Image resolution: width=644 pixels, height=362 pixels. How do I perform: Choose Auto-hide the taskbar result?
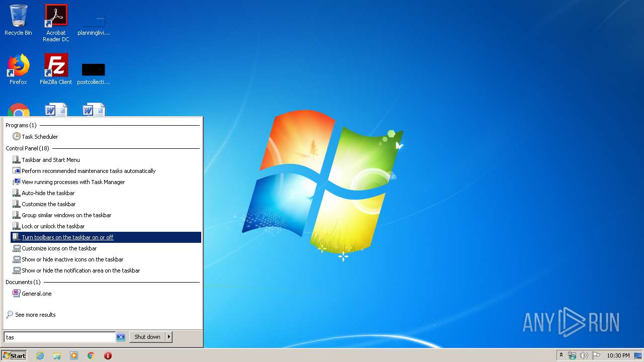106,193
